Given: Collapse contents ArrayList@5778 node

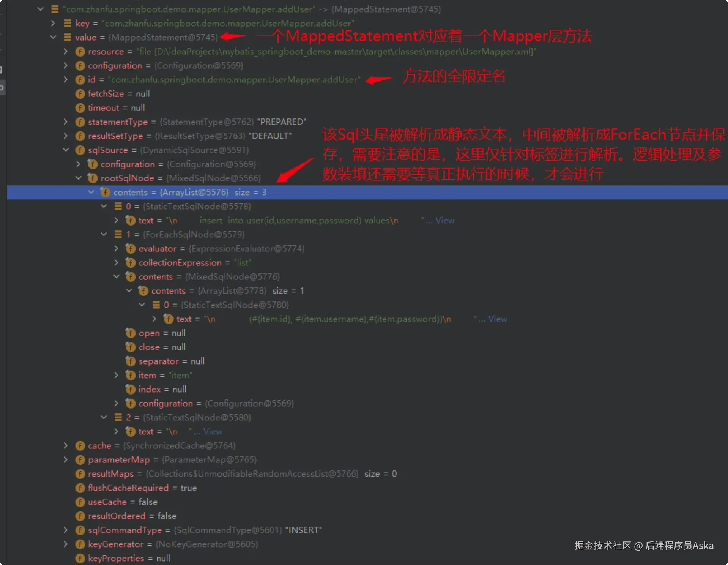Looking at the screenshot, I should click(129, 290).
